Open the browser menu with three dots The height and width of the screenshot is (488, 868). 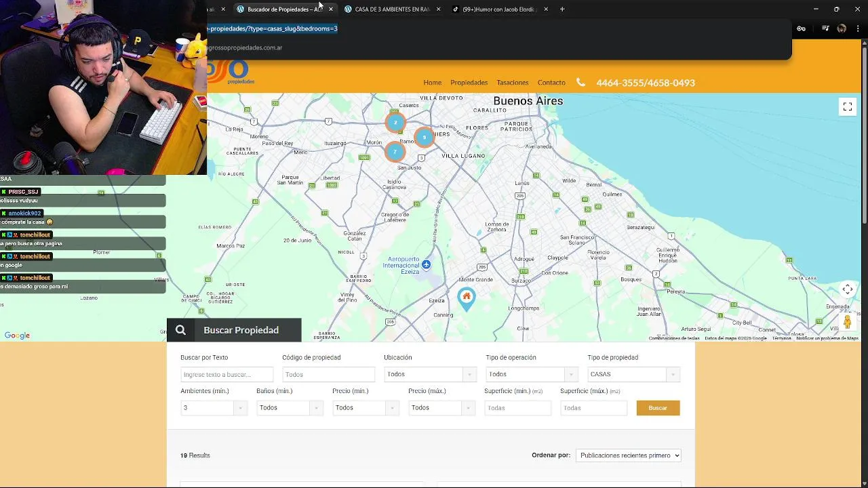(x=859, y=28)
